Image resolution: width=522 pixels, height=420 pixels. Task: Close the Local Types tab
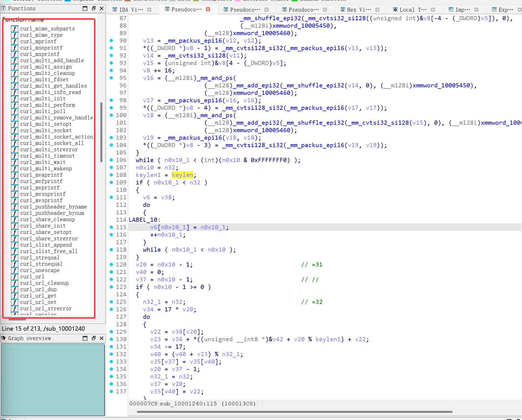pos(433,10)
